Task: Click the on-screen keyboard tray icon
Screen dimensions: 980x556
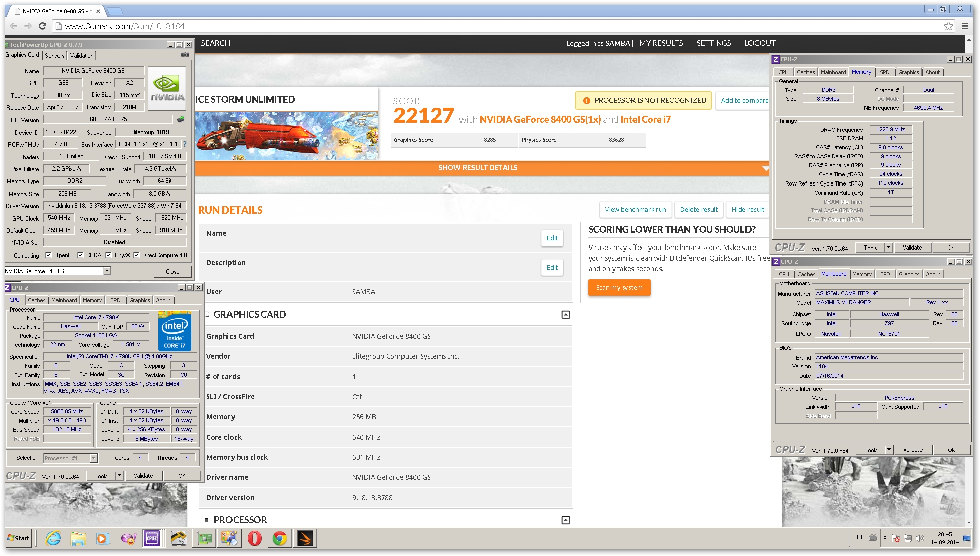Action: 873,538
